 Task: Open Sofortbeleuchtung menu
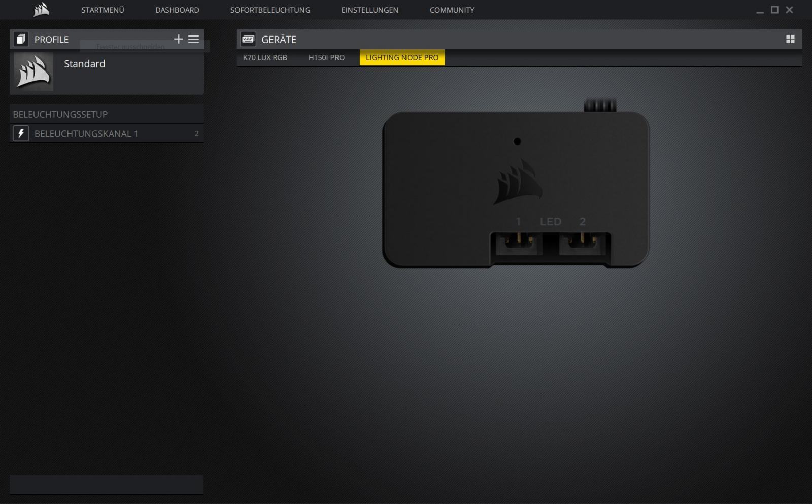(x=270, y=10)
